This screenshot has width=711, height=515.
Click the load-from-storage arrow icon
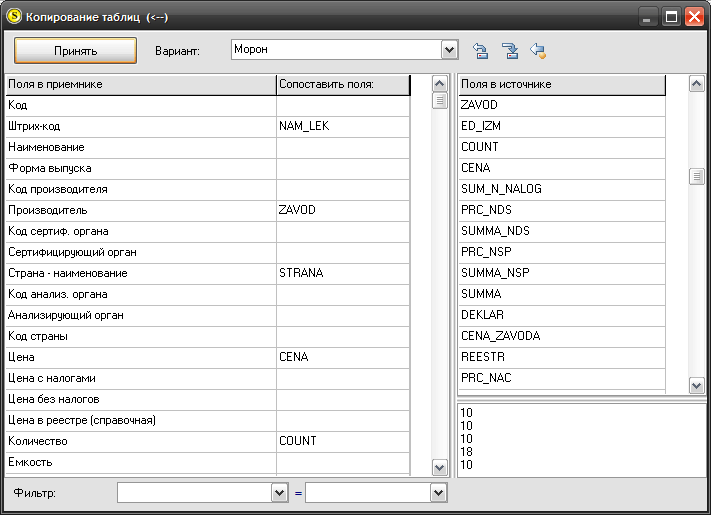tap(481, 50)
